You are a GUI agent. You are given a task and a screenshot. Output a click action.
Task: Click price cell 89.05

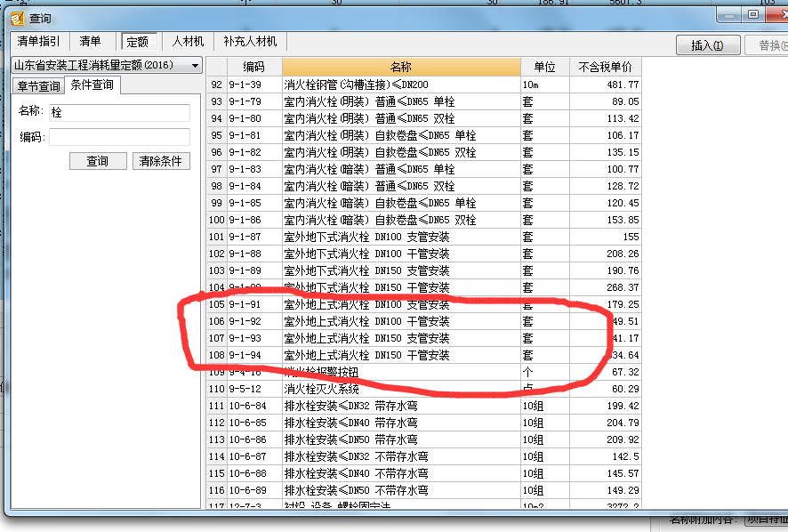point(606,101)
